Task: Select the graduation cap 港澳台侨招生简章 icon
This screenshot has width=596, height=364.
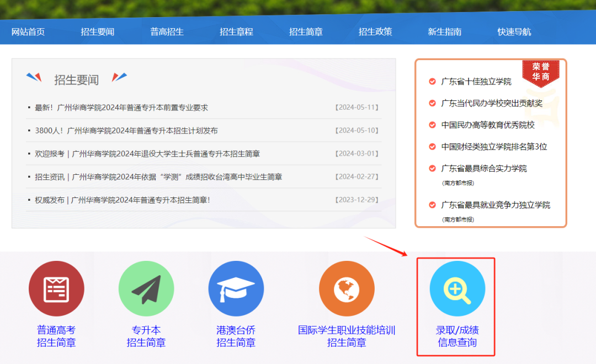Action: click(236, 287)
